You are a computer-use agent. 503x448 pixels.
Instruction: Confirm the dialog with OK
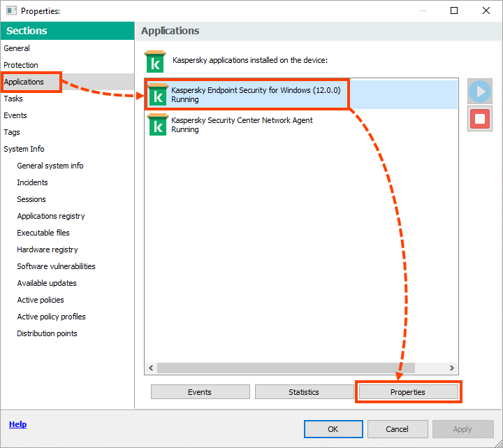(x=333, y=429)
